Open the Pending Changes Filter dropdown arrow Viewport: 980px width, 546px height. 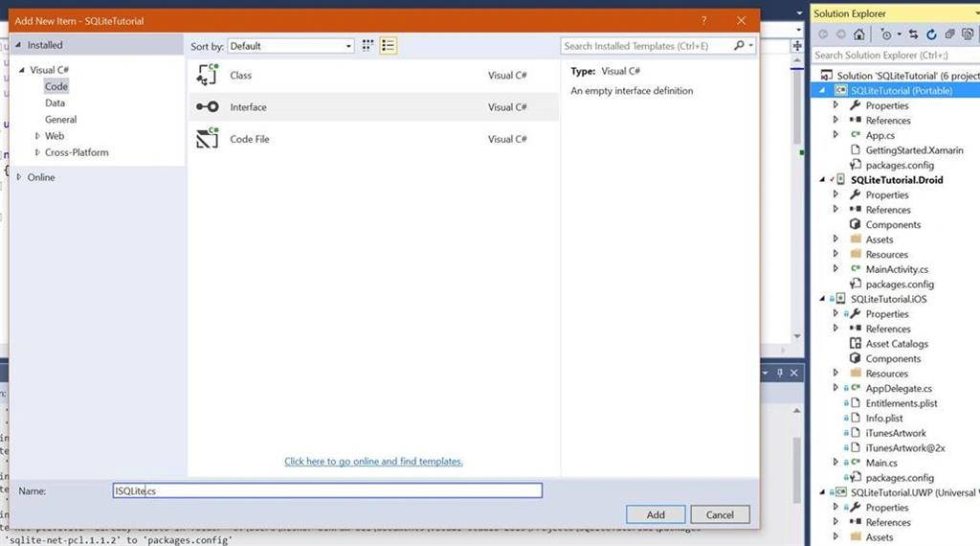point(899,34)
